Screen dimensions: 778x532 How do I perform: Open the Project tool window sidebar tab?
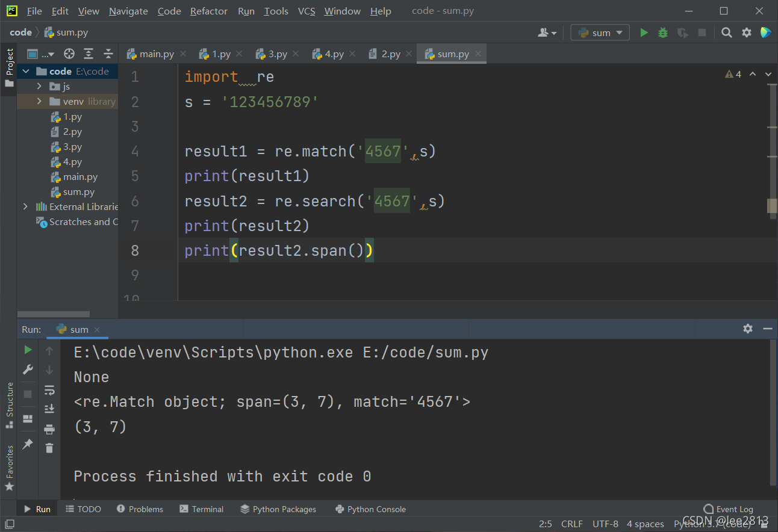pos(9,67)
